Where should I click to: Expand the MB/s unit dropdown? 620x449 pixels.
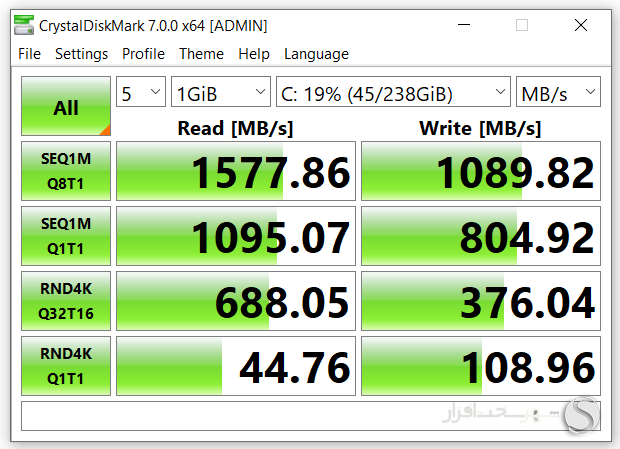coord(558,92)
